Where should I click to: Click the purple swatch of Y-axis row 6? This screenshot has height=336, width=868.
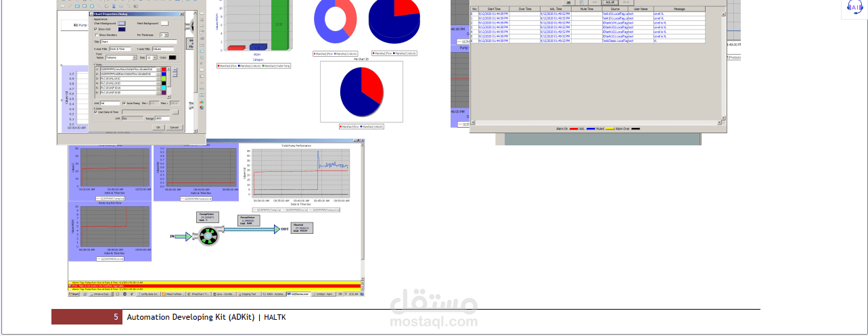tap(164, 93)
